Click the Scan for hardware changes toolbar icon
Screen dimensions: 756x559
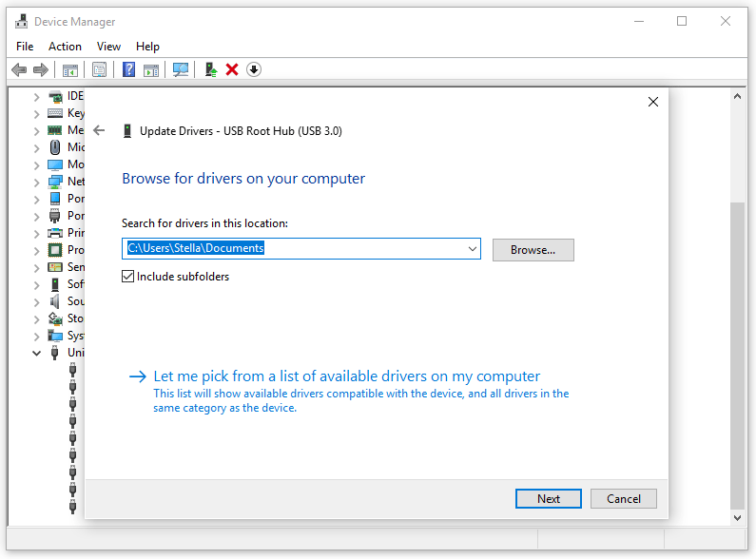coord(180,69)
